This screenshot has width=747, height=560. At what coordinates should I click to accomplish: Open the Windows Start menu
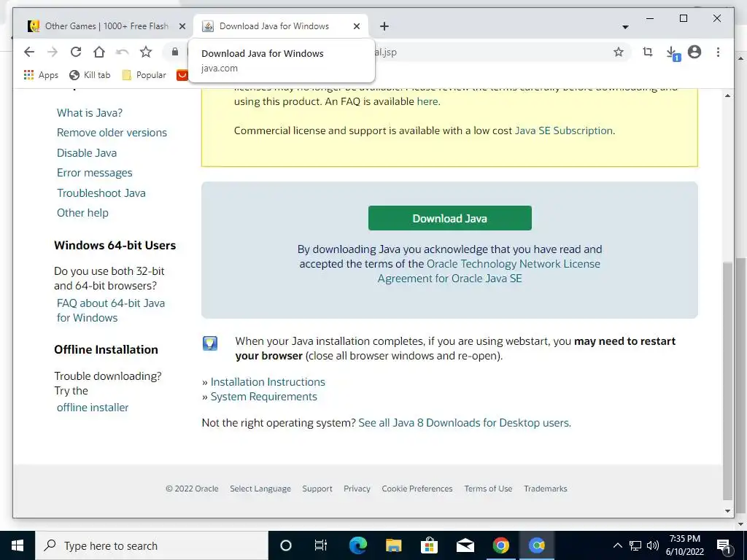tap(18, 545)
